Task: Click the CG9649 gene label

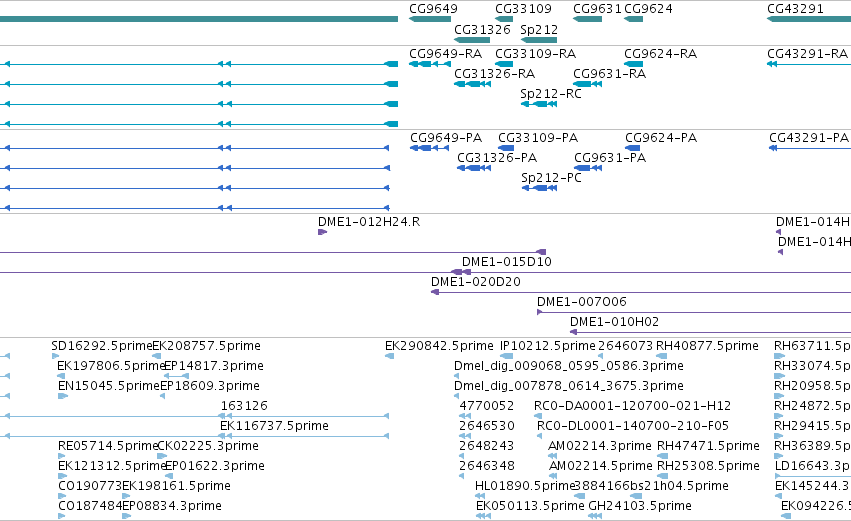Action: [x=433, y=9]
